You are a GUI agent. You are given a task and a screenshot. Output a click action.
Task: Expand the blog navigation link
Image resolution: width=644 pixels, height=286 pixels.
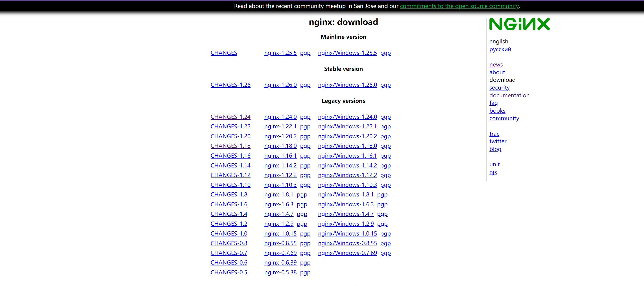(495, 149)
